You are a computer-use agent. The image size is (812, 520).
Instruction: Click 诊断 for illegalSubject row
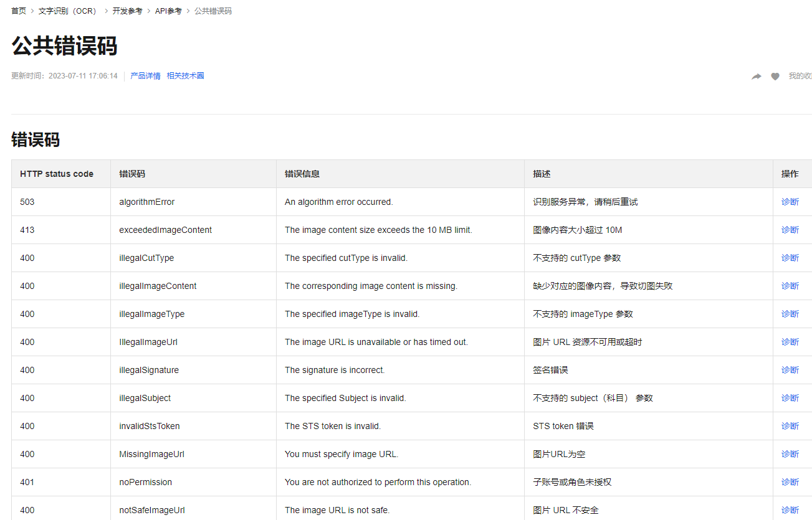click(x=790, y=398)
